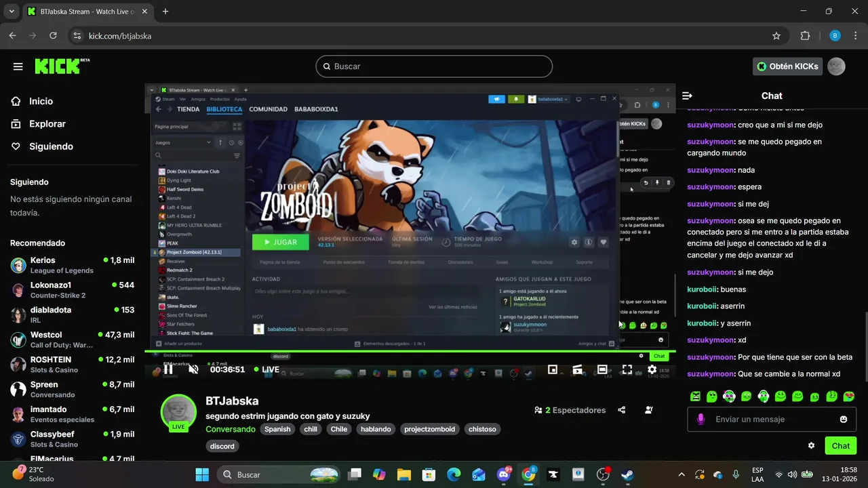Follow BTJabska with the person icon
Viewport: 868px width, 488px height.
tap(649, 410)
